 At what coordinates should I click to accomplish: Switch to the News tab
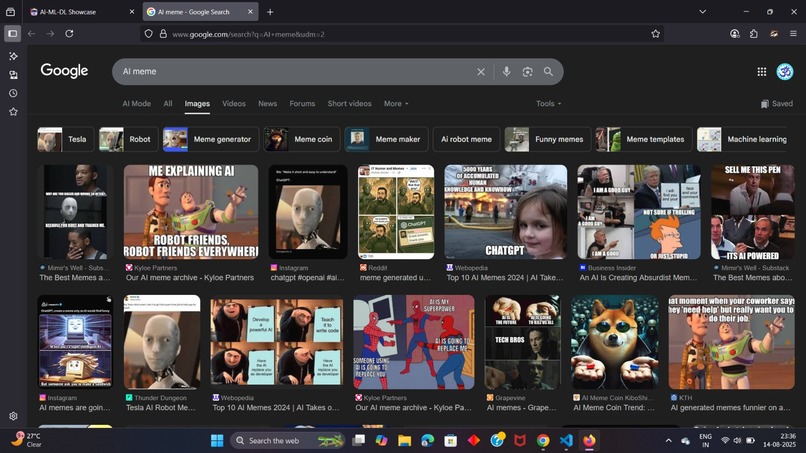coord(267,103)
